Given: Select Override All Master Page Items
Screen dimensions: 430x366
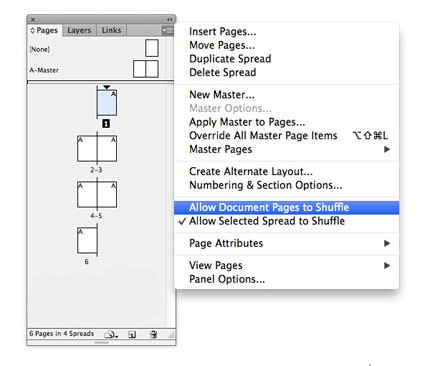Looking at the screenshot, I should tap(286, 136).
